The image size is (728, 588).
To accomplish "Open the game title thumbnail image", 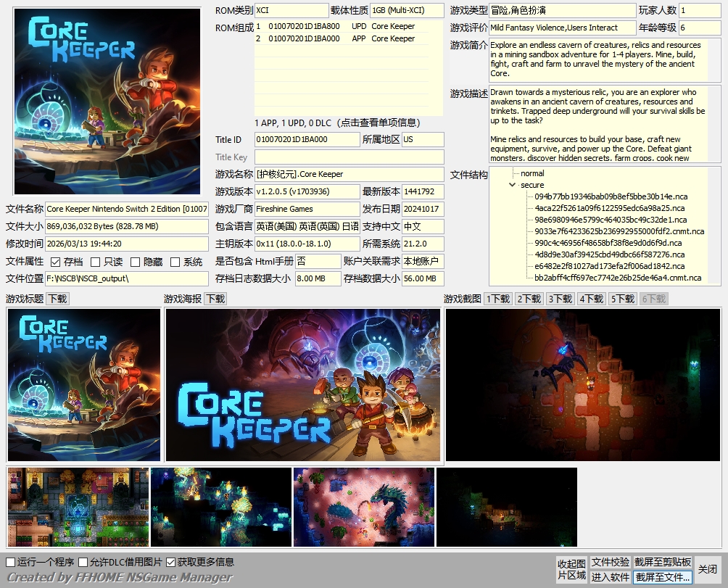I will pyautogui.click(x=84, y=385).
